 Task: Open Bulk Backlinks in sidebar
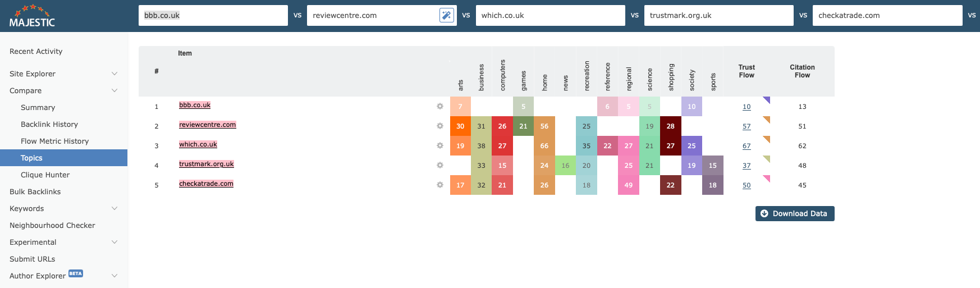pyautogui.click(x=35, y=191)
